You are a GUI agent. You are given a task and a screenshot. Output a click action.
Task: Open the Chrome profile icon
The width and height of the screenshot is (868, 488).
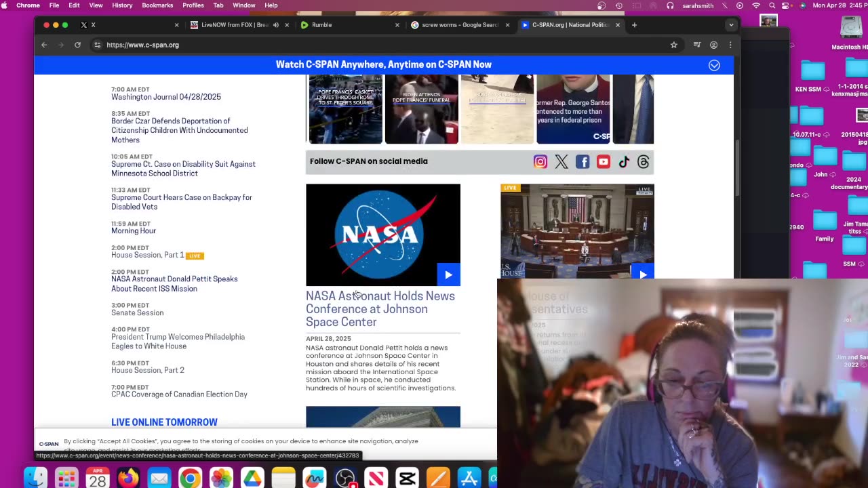tap(713, 45)
